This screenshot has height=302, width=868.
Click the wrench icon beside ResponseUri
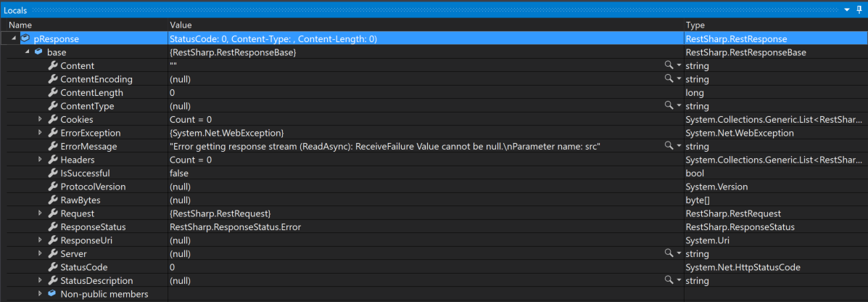click(x=53, y=240)
